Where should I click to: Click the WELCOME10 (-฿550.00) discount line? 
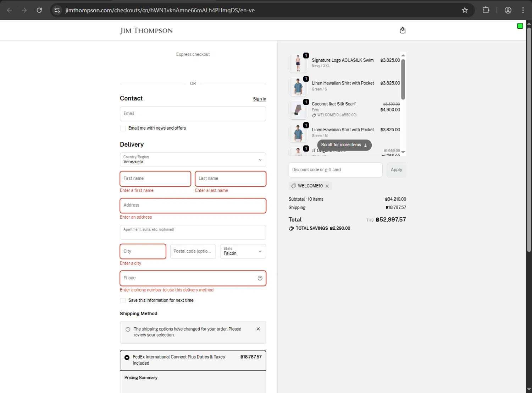pyautogui.click(x=337, y=115)
